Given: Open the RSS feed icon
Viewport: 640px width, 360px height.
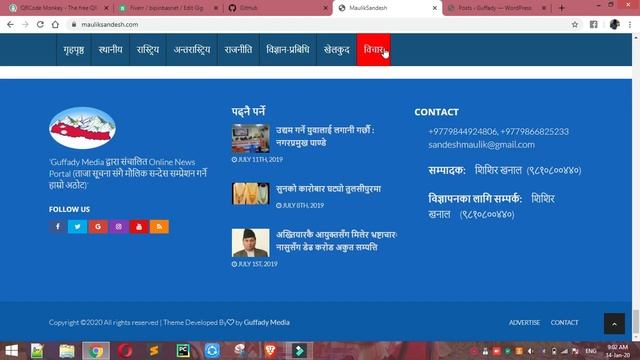Looking at the screenshot, I should tap(159, 227).
